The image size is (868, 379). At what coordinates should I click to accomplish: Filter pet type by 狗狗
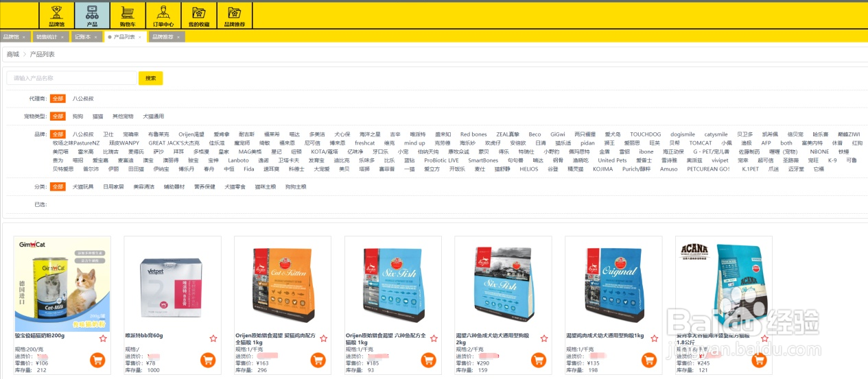point(78,117)
